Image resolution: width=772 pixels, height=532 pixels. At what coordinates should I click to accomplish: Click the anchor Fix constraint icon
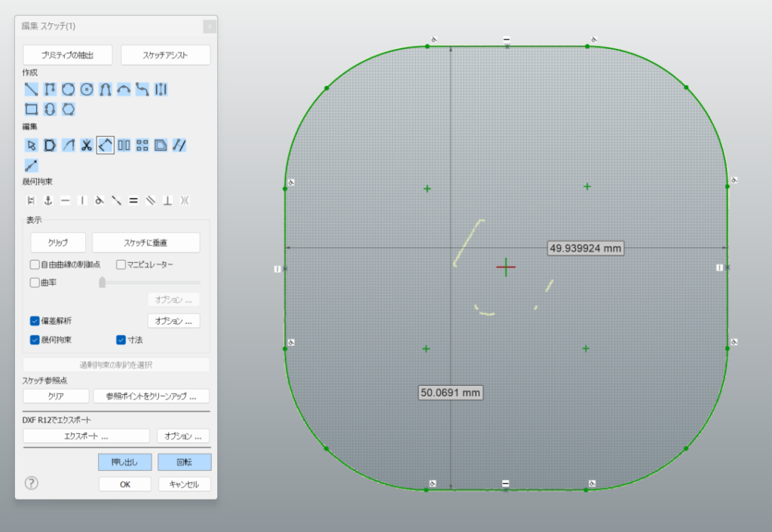47,200
